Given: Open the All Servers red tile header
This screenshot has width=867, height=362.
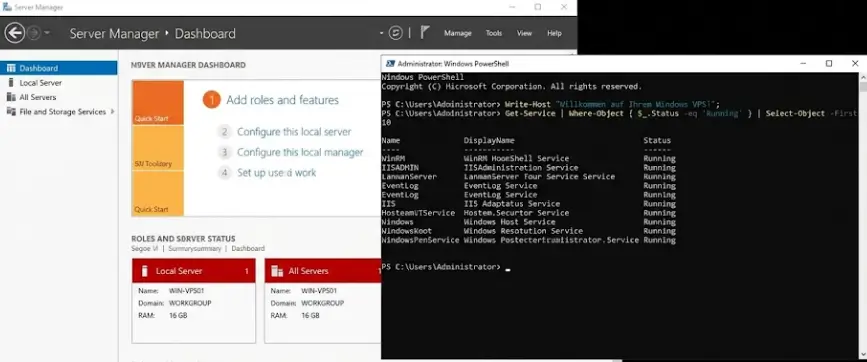Looking at the screenshot, I should (323, 271).
